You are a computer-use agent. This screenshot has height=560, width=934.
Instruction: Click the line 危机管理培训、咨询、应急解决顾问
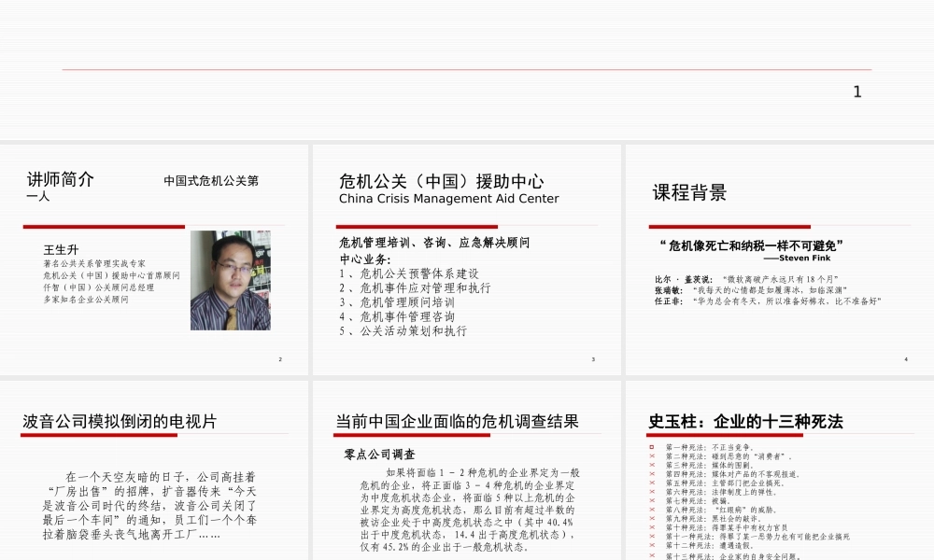point(434,243)
